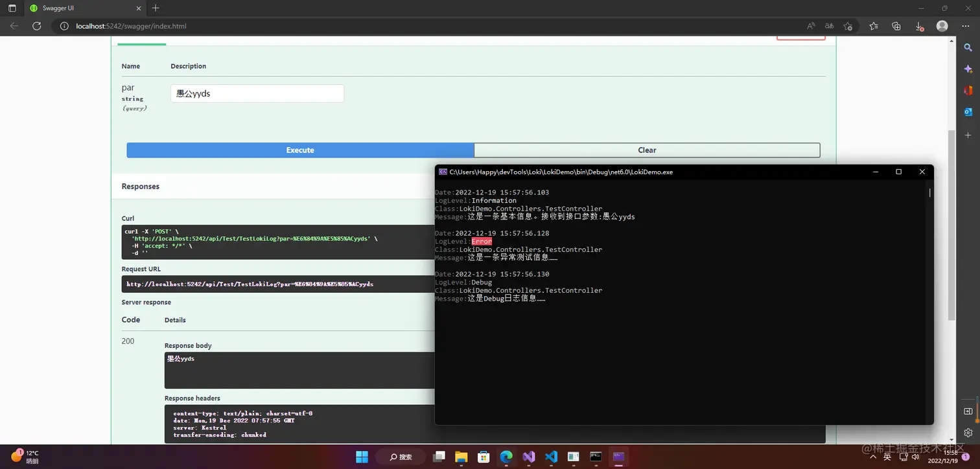Open Visual Studio Code from taskbar

coord(551,457)
